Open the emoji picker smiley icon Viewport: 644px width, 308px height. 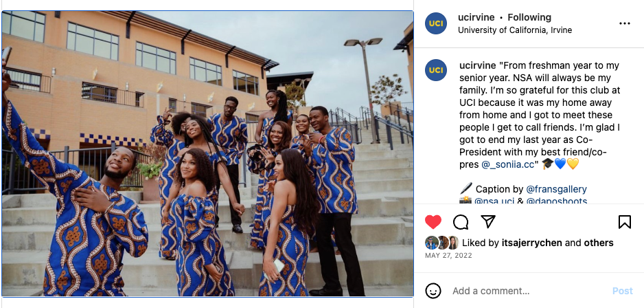(433, 291)
